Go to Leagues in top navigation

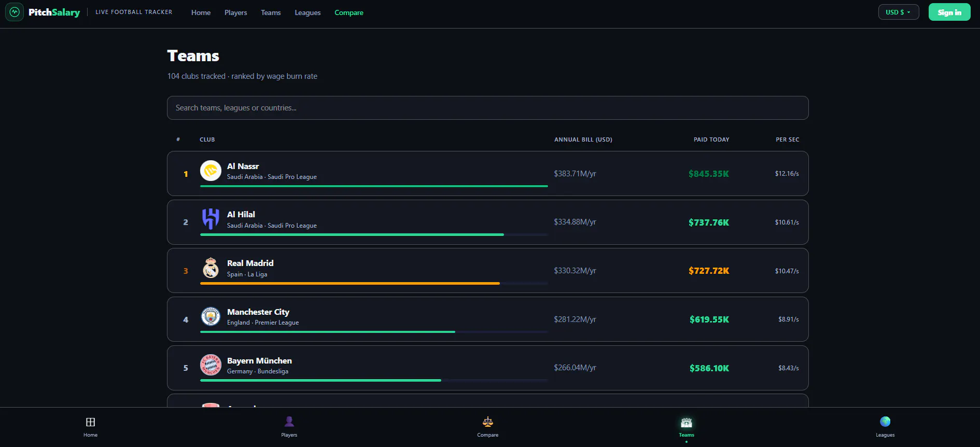(x=307, y=12)
